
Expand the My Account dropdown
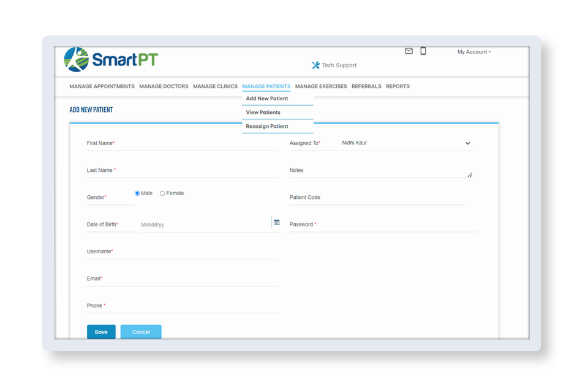(474, 52)
